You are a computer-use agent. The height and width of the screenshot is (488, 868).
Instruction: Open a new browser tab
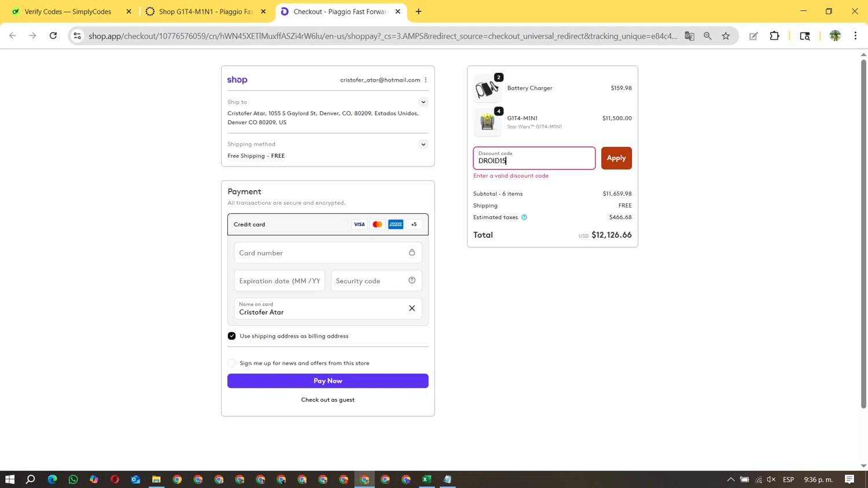coord(418,12)
